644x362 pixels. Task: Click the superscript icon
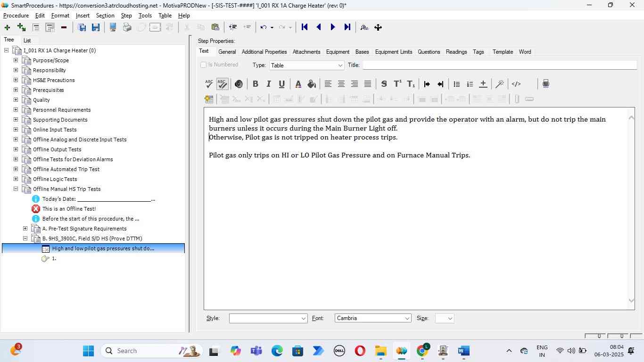pyautogui.click(x=397, y=84)
